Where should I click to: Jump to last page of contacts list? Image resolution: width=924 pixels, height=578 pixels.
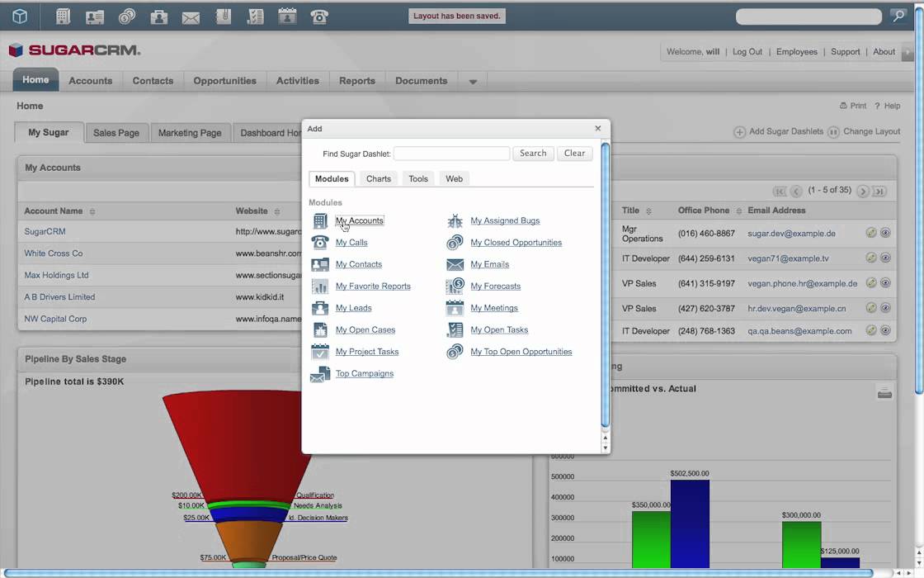pos(879,191)
